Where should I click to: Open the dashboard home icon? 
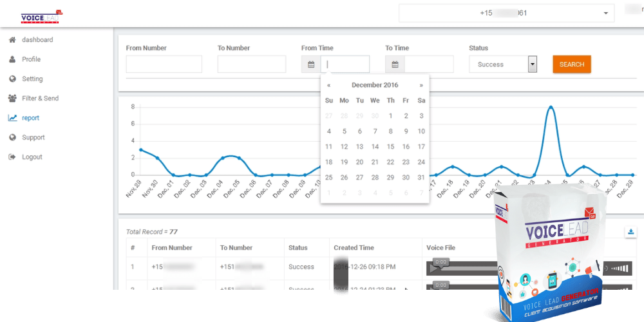tap(12, 40)
